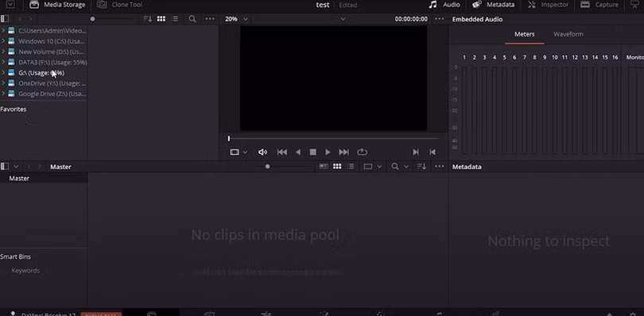Click the Favorites heading
Viewport: 644px width, 316px height.
point(14,109)
